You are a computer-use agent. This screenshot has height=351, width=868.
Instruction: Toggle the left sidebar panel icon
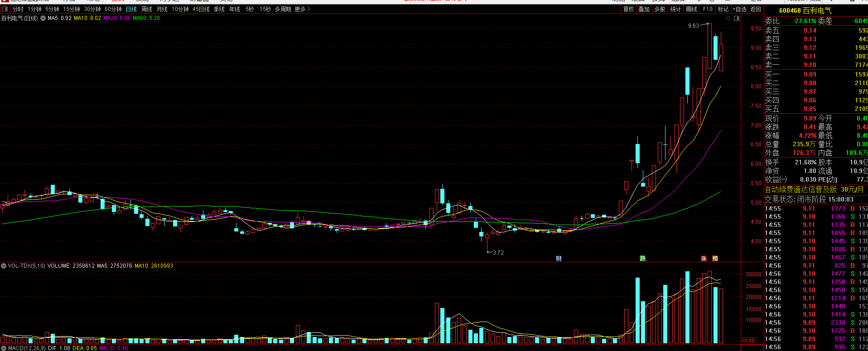pyautogui.click(x=5, y=9)
